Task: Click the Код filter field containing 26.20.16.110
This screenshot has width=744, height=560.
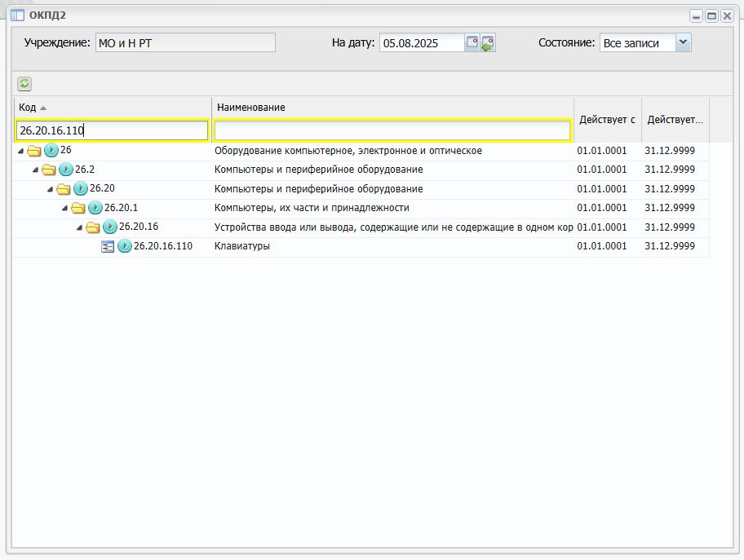Action: 112,130
